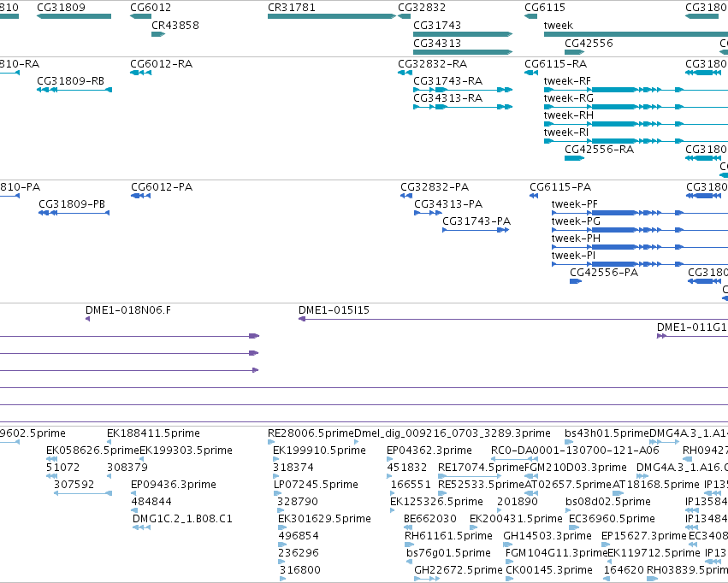Click the CG6115-PA protein label
Screen dimensions: 728x583
(560, 187)
